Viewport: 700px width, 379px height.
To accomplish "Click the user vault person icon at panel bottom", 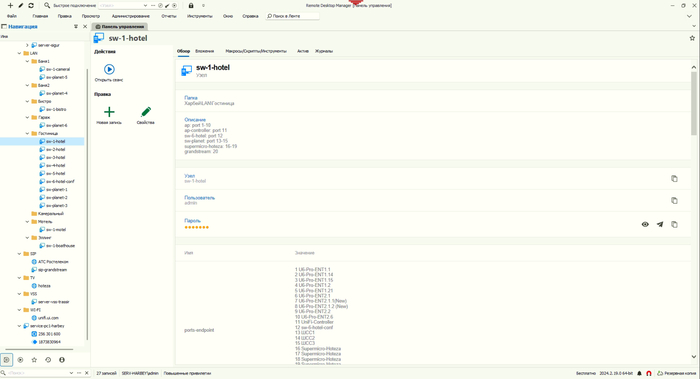I will click(x=62, y=360).
